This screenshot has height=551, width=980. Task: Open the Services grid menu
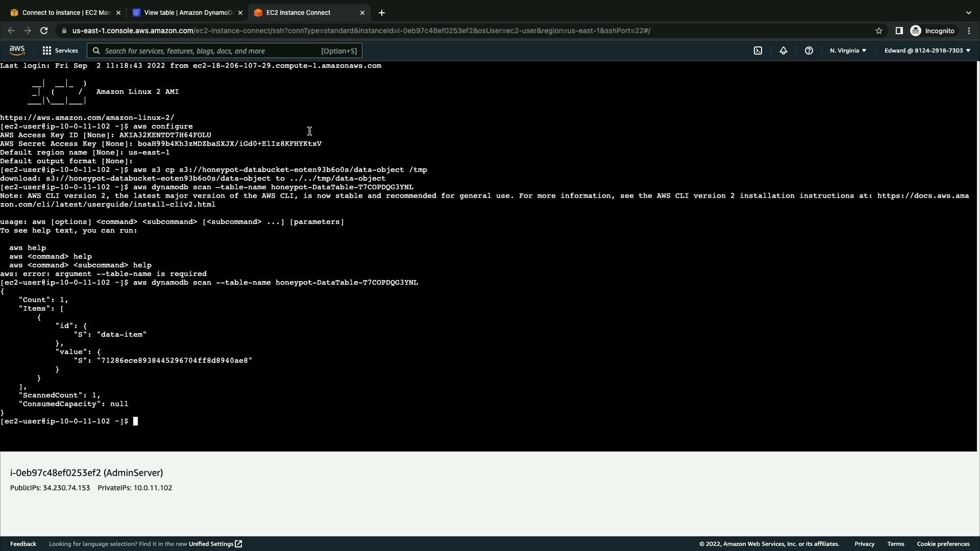[60, 51]
